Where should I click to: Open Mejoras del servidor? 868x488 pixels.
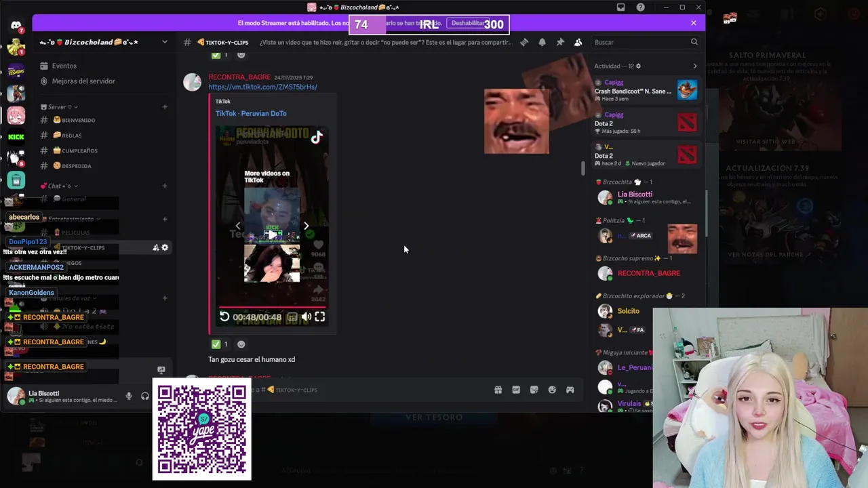coord(77,81)
